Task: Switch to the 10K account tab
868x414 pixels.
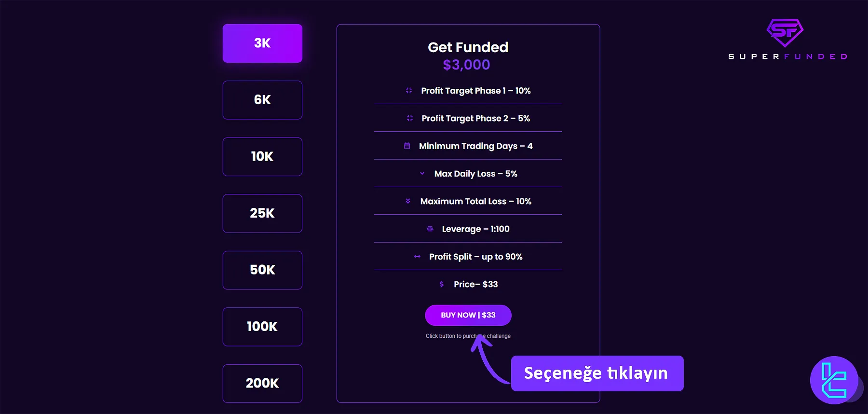Action: click(262, 156)
